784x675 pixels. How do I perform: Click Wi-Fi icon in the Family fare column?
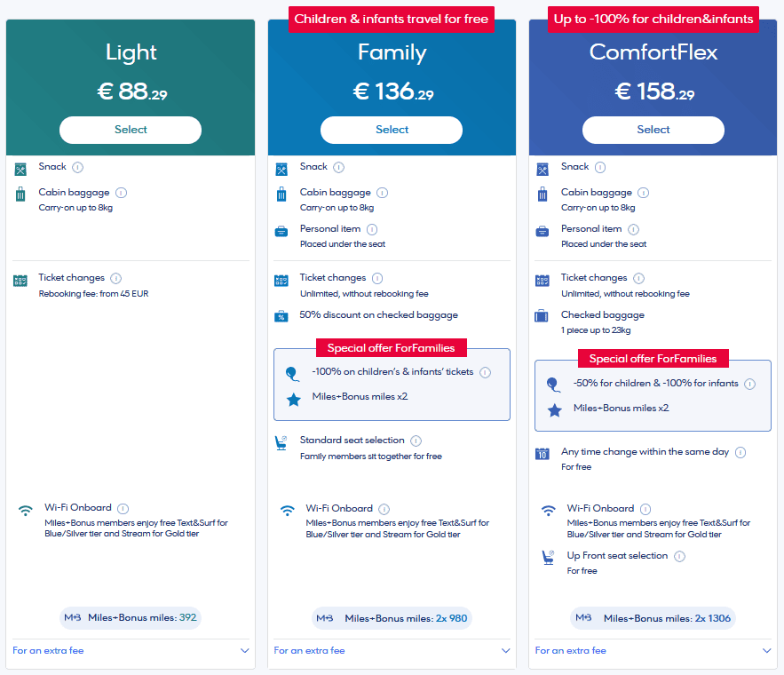[x=287, y=511]
